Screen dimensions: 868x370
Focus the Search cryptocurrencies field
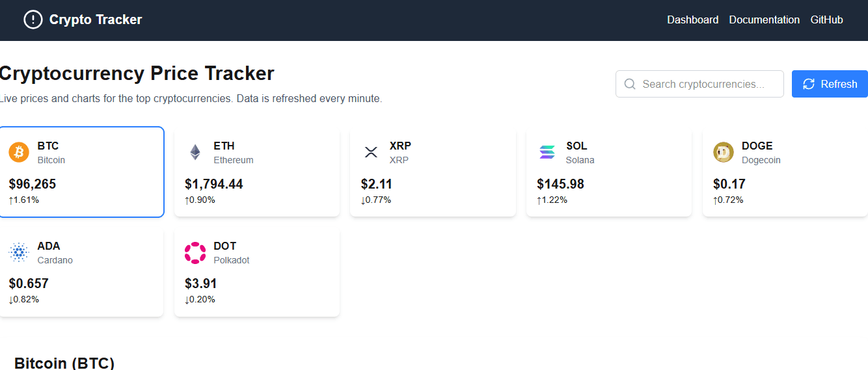tap(699, 84)
